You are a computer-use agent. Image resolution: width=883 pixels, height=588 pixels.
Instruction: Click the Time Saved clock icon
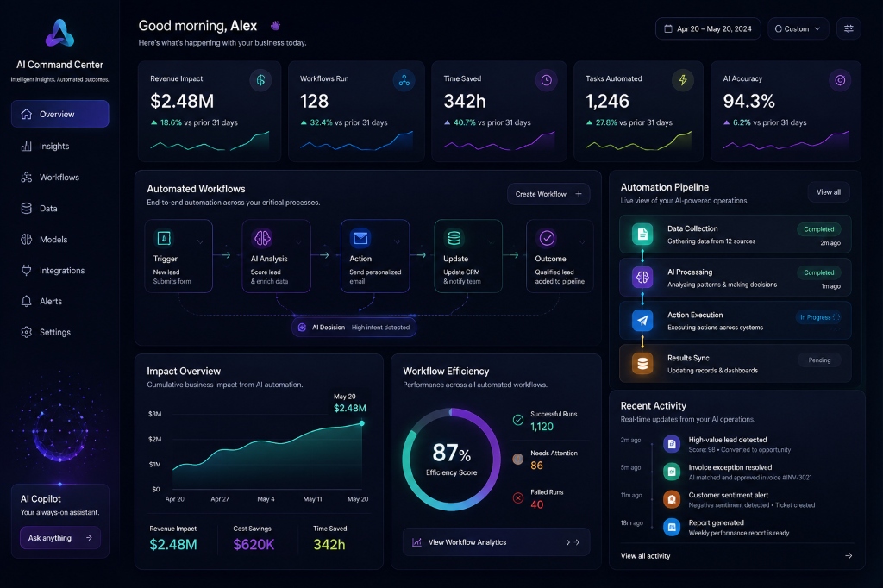546,80
